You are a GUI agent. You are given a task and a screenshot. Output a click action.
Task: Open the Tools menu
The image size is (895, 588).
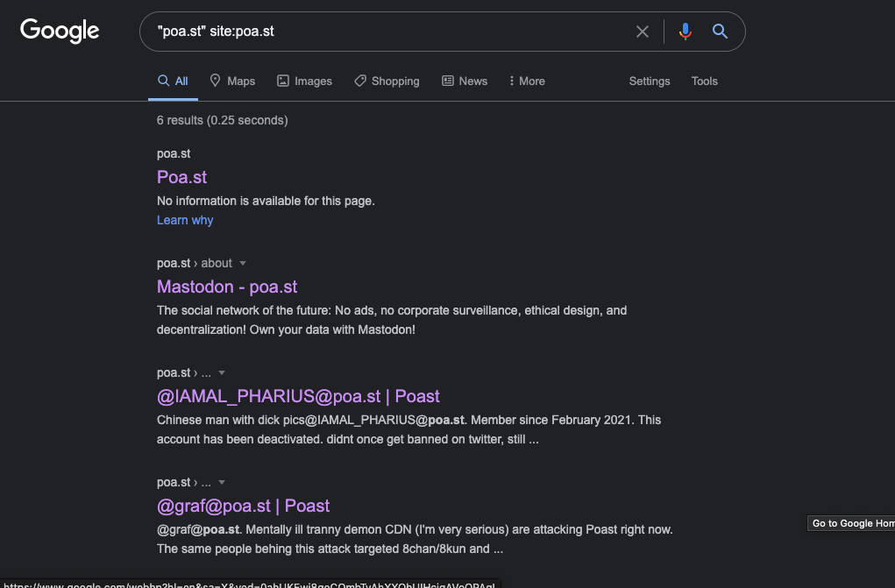pyautogui.click(x=705, y=81)
